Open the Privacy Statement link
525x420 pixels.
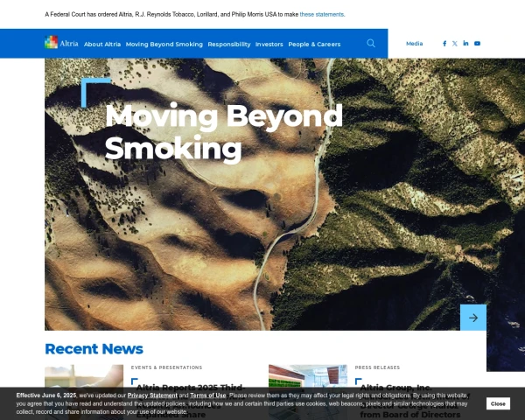[152, 395]
